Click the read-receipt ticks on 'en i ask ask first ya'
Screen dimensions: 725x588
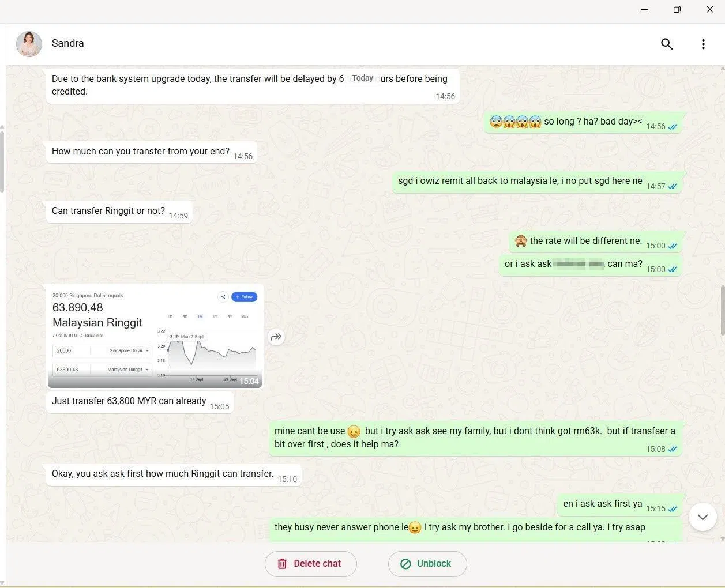coord(673,509)
